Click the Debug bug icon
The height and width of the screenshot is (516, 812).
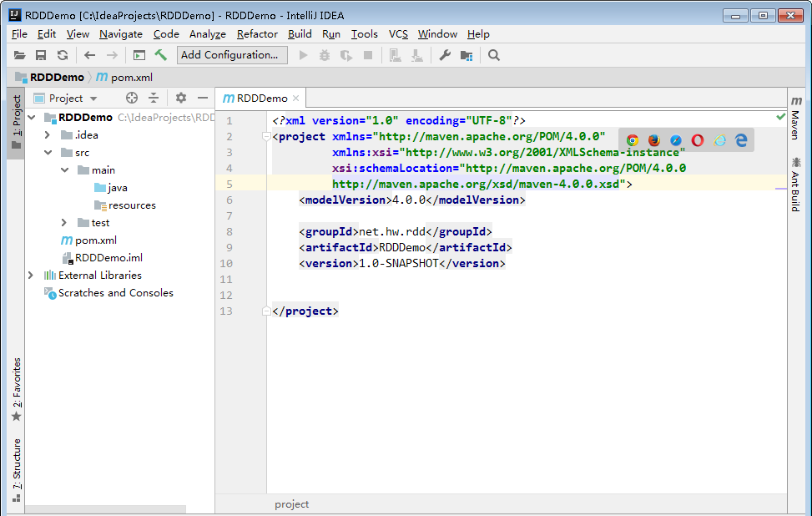[x=325, y=55]
